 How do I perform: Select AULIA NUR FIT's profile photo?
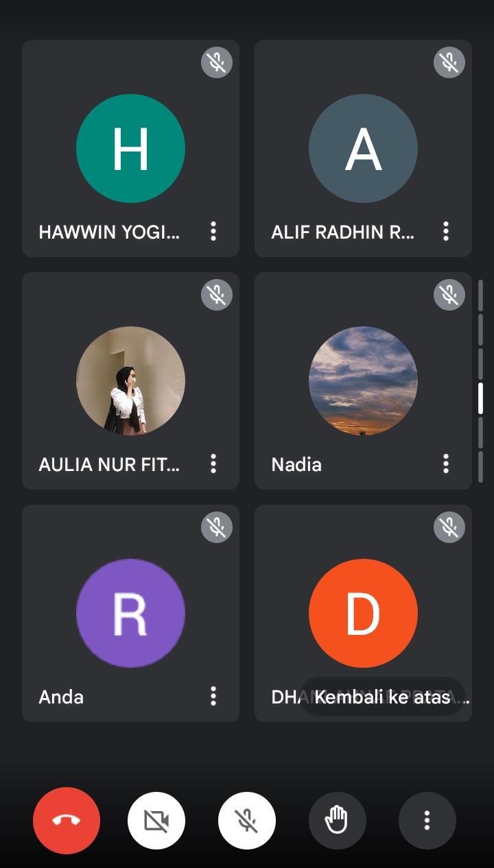pyautogui.click(x=130, y=381)
